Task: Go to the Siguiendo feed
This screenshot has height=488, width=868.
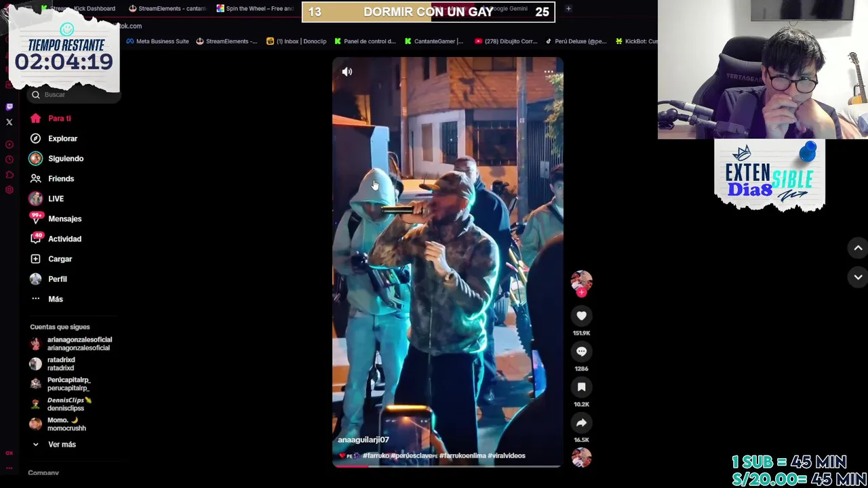Action: [56, 159]
